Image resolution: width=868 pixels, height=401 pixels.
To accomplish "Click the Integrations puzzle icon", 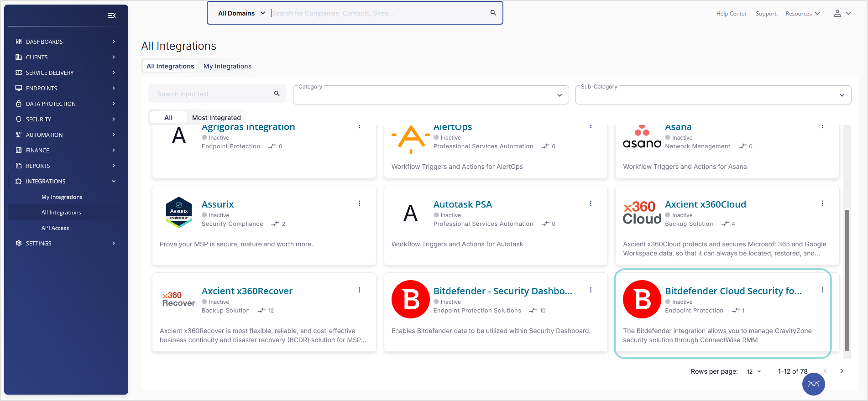I will click(x=19, y=181).
